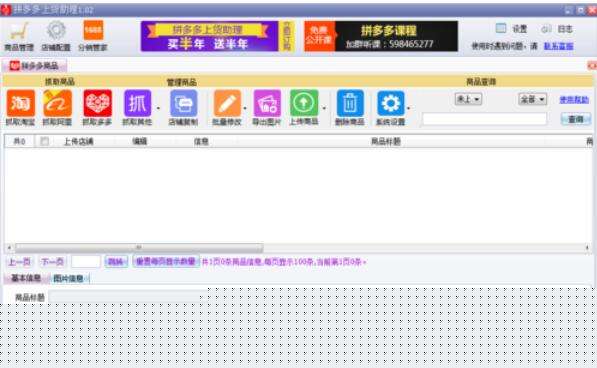
Task: Click the horizontal scrollbar thumb
Action: [x=139, y=248]
